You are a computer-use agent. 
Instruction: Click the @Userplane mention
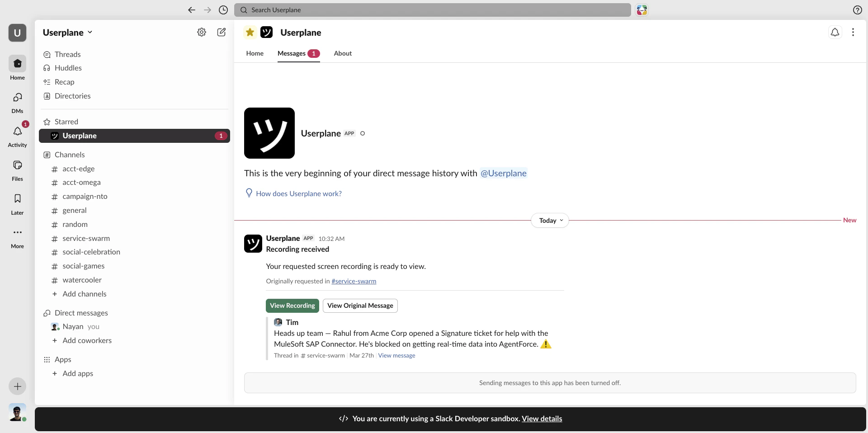503,173
